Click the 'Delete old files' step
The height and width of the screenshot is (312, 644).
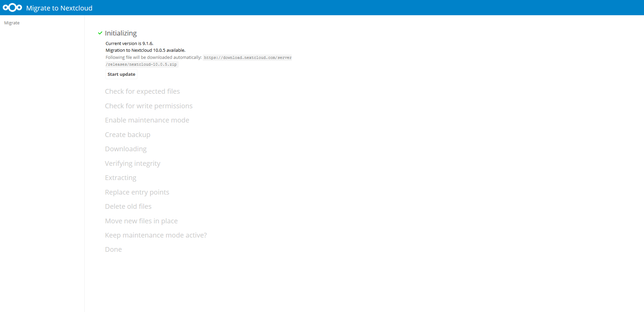(x=128, y=206)
